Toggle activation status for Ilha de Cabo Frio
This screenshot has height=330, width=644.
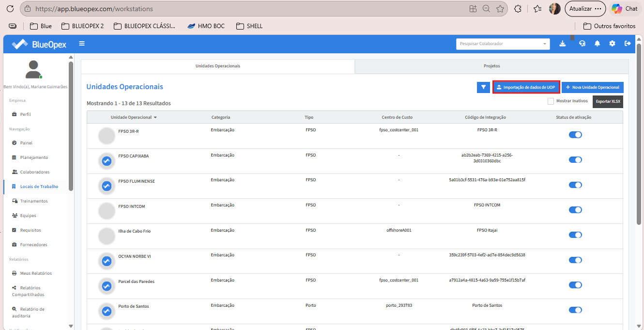[575, 235]
